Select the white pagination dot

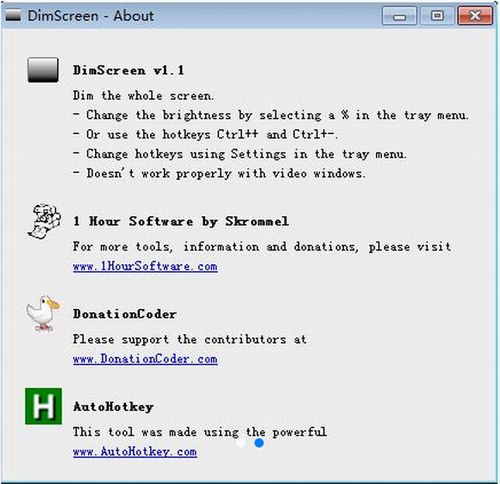pyautogui.click(x=240, y=443)
